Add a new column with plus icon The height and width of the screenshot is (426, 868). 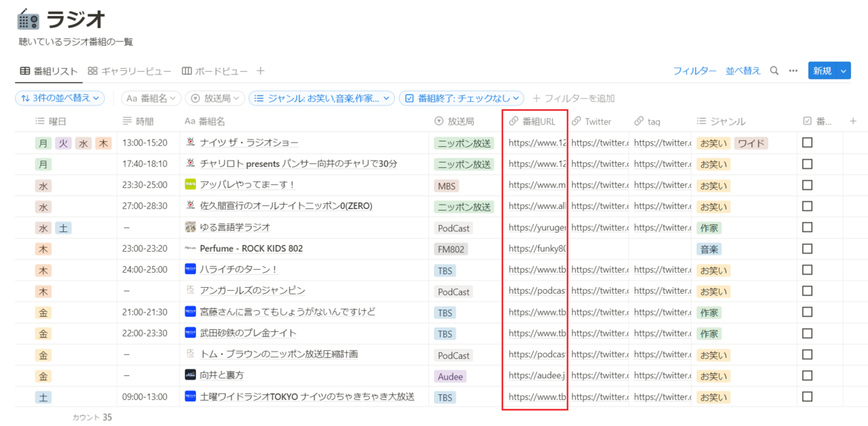click(x=853, y=121)
